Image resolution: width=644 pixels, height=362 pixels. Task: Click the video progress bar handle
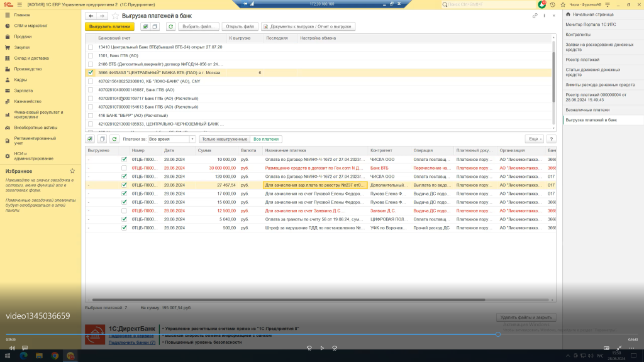tap(498, 334)
